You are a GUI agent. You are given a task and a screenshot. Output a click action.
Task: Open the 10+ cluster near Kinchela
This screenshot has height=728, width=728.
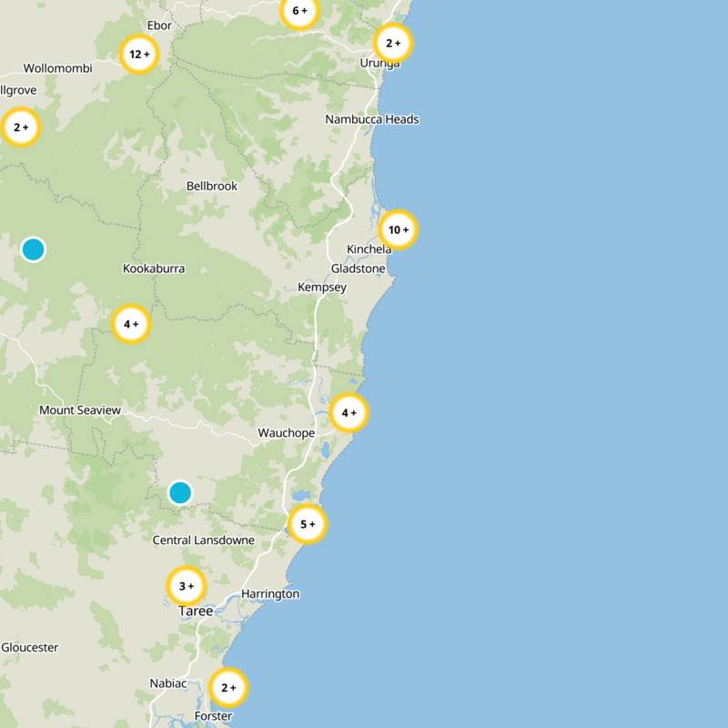[399, 230]
